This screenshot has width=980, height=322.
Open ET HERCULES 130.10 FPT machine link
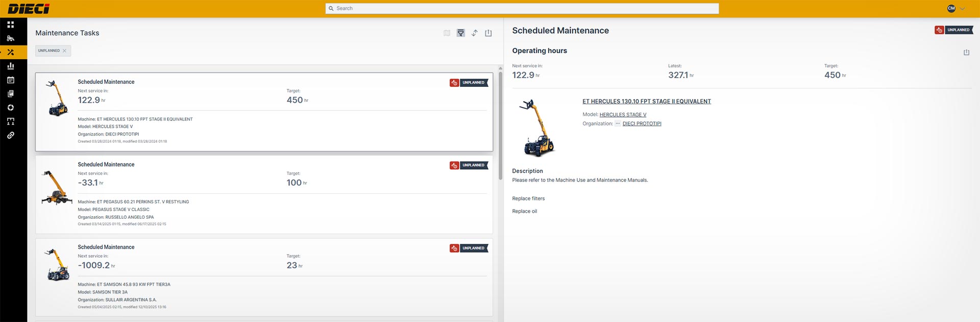pos(646,101)
